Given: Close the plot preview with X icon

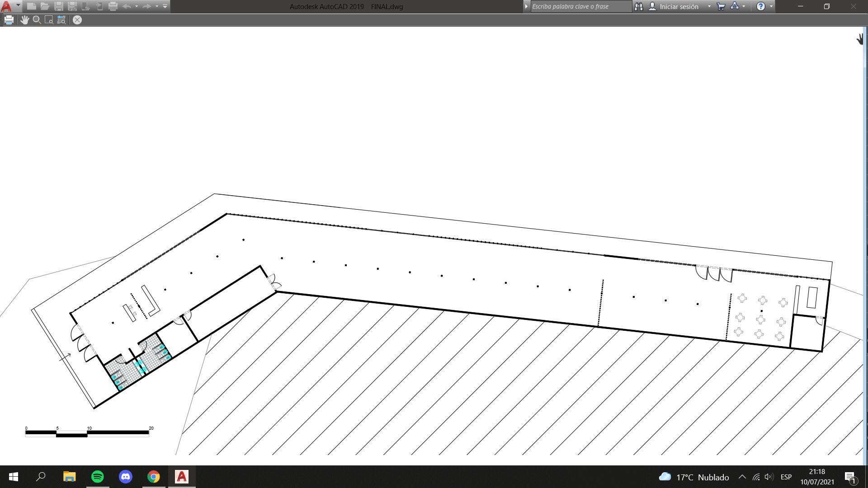Looking at the screenshot, I should [77, 20].
